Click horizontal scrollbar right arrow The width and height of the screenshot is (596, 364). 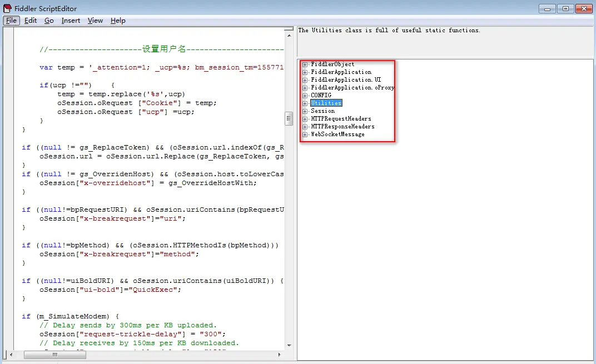coord(279,355)
